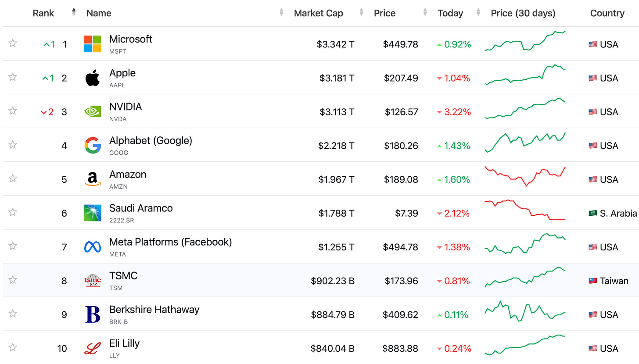Click the Name column header label
This screenshot has height=364, width=639.
[x=99, y=13]
